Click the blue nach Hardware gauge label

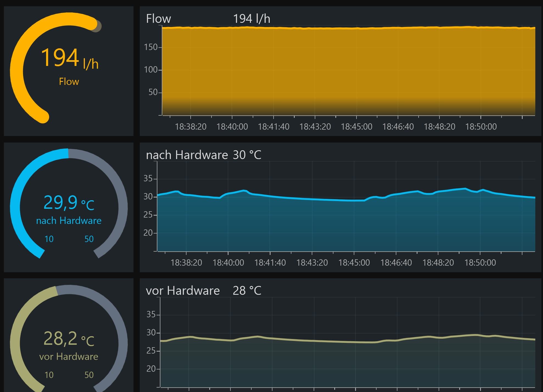coord(69,221)
